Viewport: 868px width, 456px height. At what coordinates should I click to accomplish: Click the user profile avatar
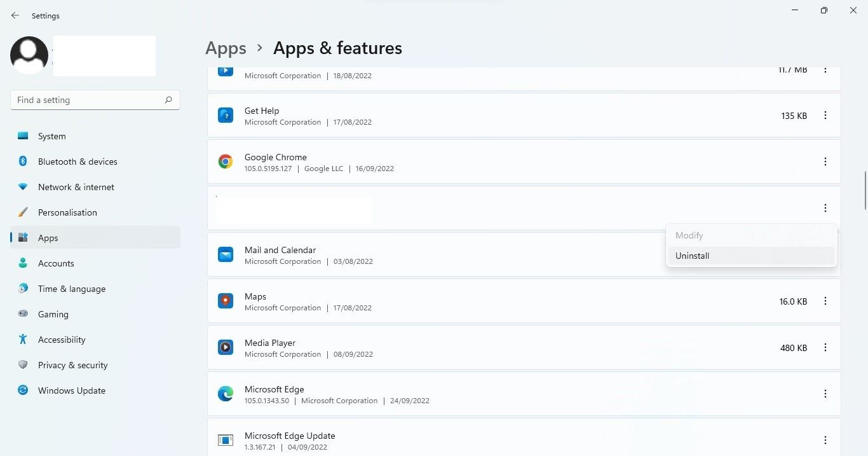29,55
